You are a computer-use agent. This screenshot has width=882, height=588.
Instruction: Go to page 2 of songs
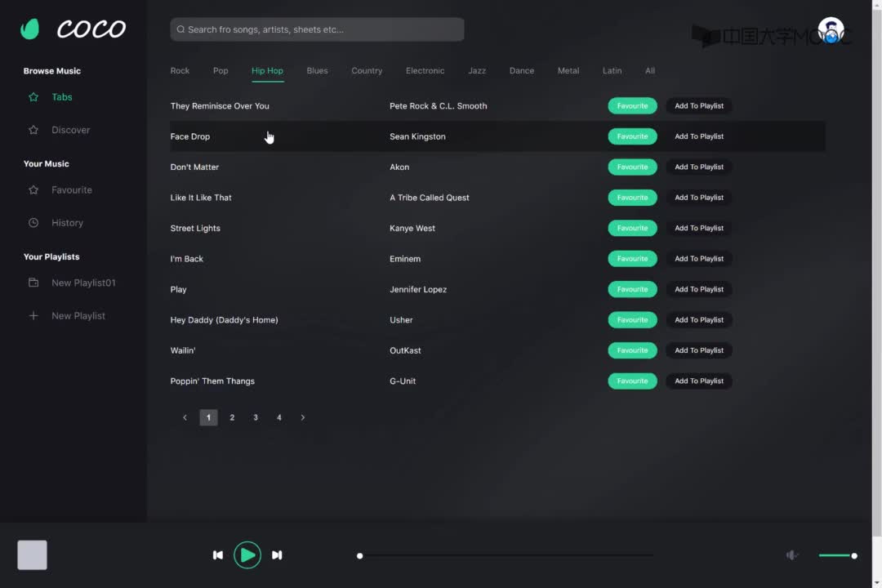[232, 417]
